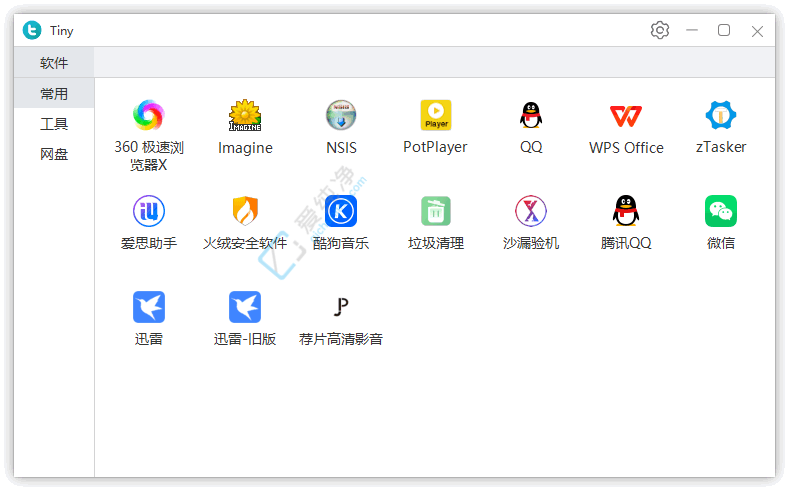Open the zTasker app icon

721,115
